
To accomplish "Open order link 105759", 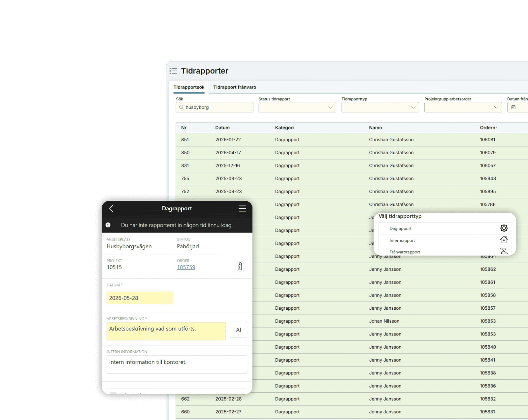I will click(x=186, y=267).
